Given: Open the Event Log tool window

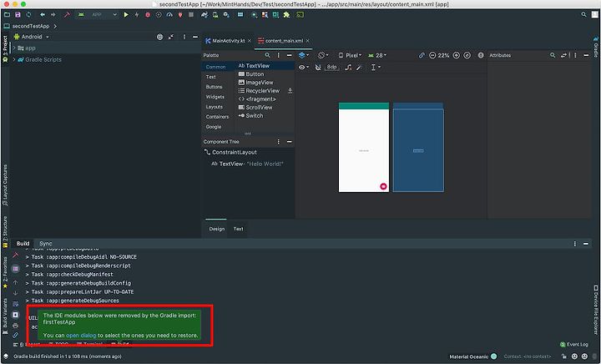Looking at the screenshot, I should 573,345.
